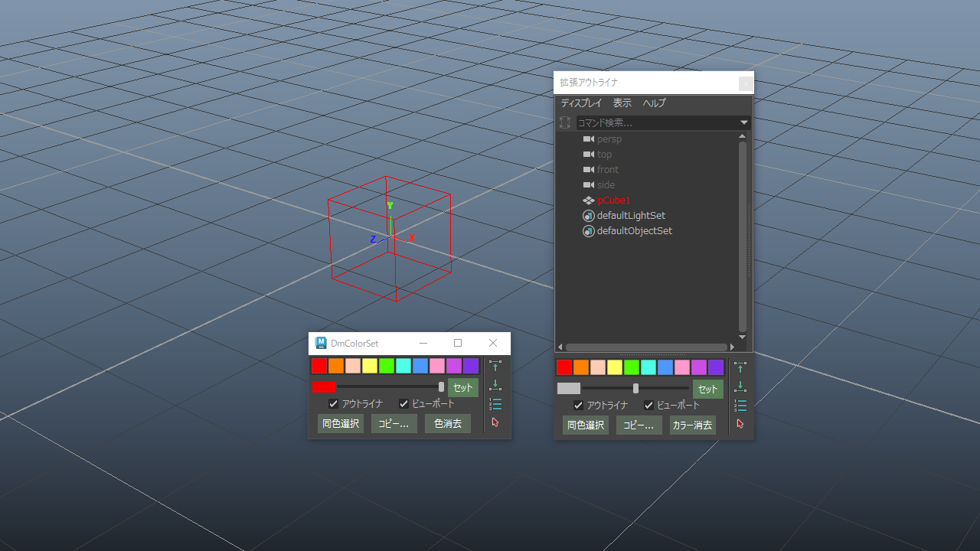The height and width of the screenshot is (551, 980).
Task: Click the カラー消去 button
Action: [693, 425]
